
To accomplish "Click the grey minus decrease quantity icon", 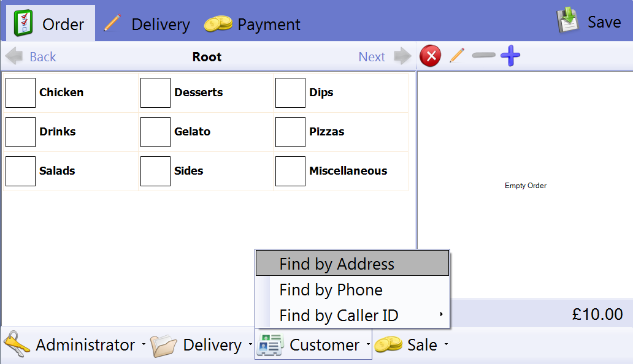I will 483,56.
